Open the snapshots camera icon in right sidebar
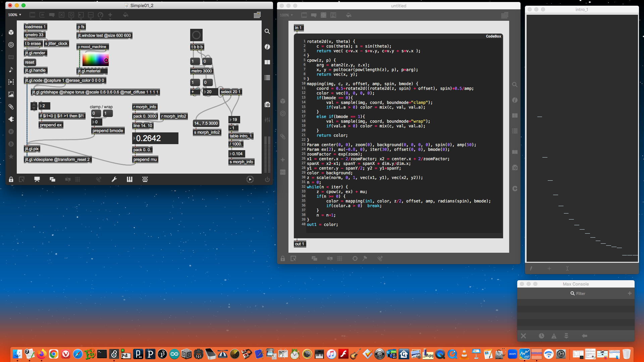644x362 pixels. pyautogui.click(x=267, y=105)
